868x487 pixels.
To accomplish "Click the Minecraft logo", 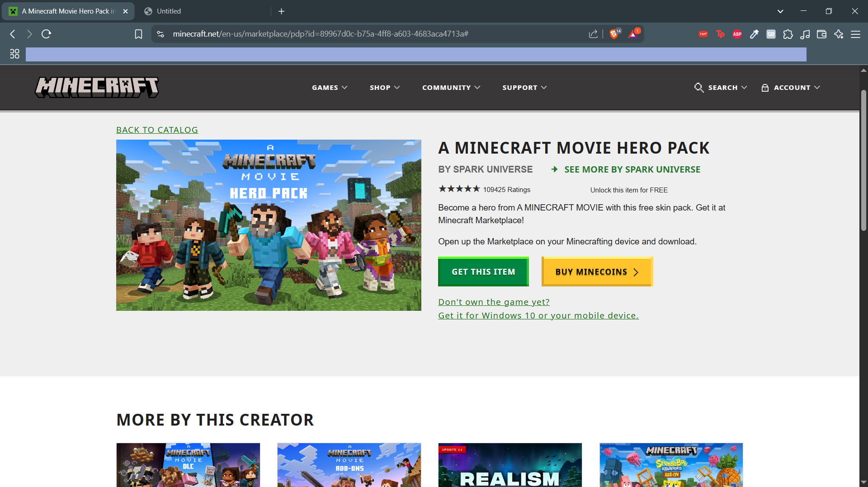I will (x=97, y=87).
